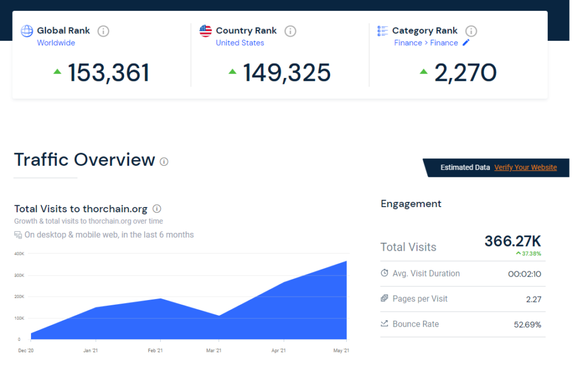Viewport: 588px width, 377px height.
Task: Open the Worldwide link under Global Rank
Action: coord(56,42)
